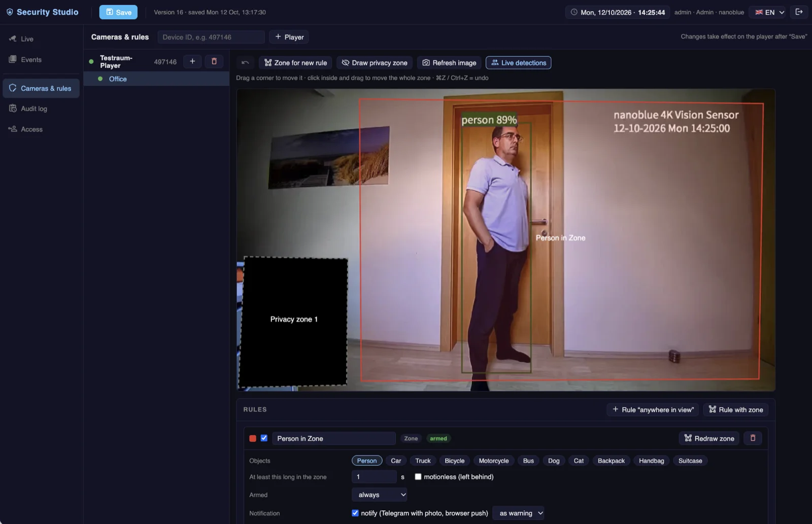Add a Rule "anywhere in view"
Screen dimensions: 812x524
[653, 409]
